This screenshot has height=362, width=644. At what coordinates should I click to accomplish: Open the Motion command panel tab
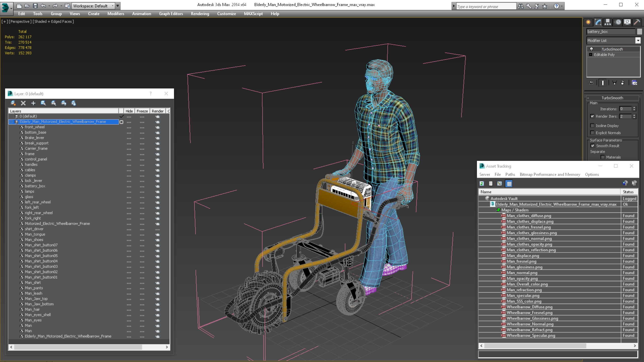coord(618,22)
